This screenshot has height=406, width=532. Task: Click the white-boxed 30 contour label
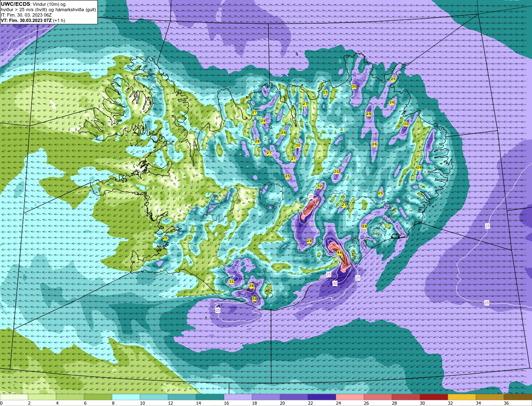pyautogui.click(x=335, y=283)
